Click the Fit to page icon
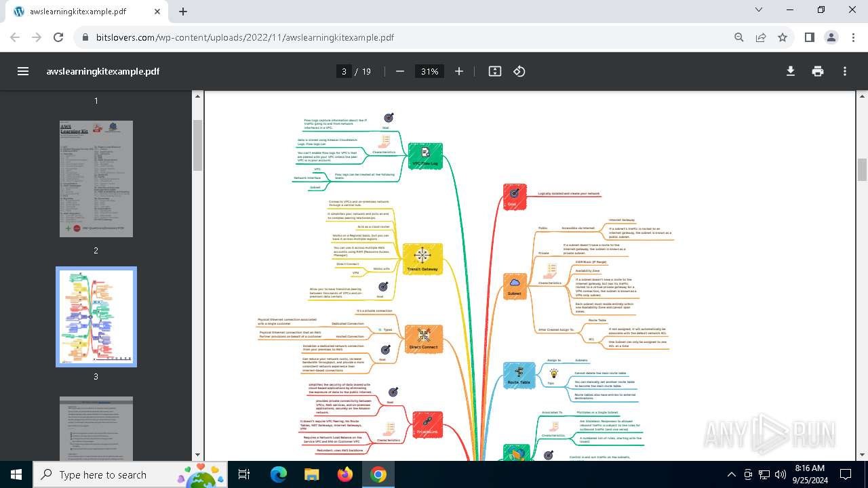Screen dimensions: 868x488 [495, 71]
